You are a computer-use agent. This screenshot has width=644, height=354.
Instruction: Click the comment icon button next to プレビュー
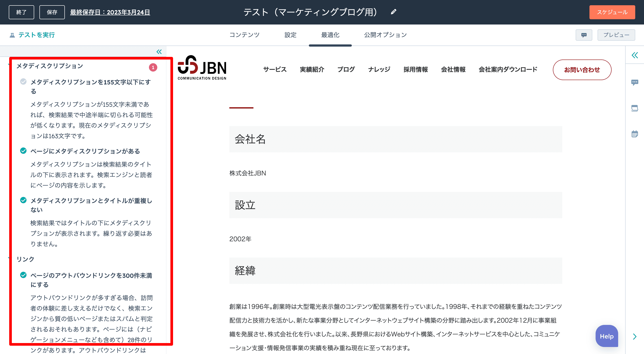[584, 35]
